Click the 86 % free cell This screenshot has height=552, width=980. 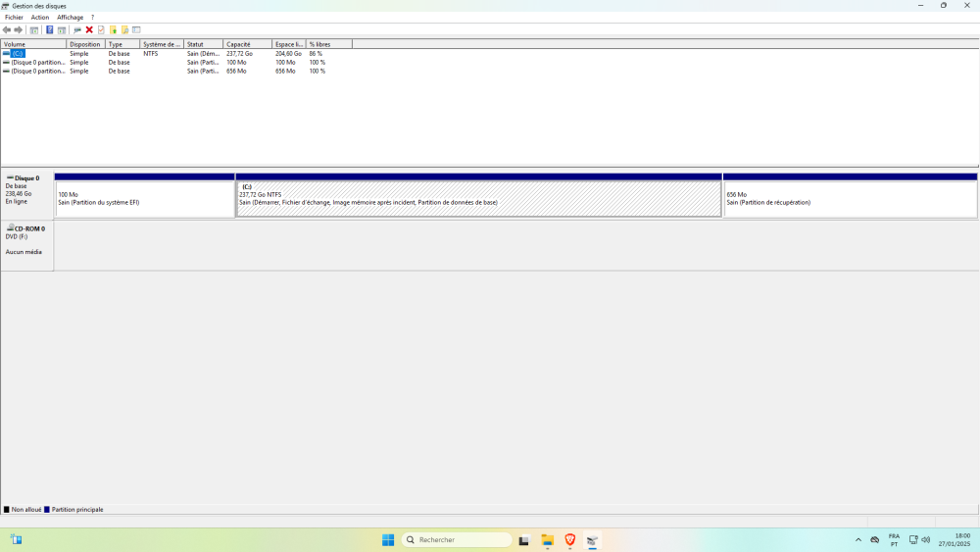click(316, 54)
